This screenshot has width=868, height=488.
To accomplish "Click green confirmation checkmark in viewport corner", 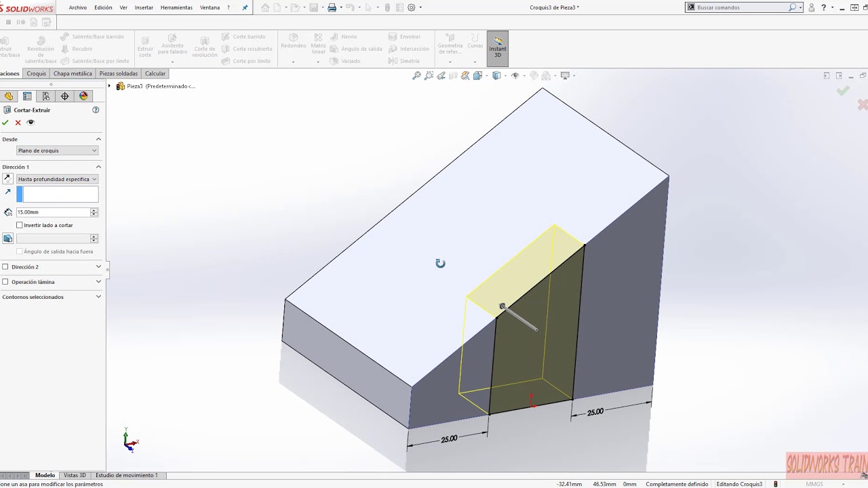I will click(x=842, y=91).
